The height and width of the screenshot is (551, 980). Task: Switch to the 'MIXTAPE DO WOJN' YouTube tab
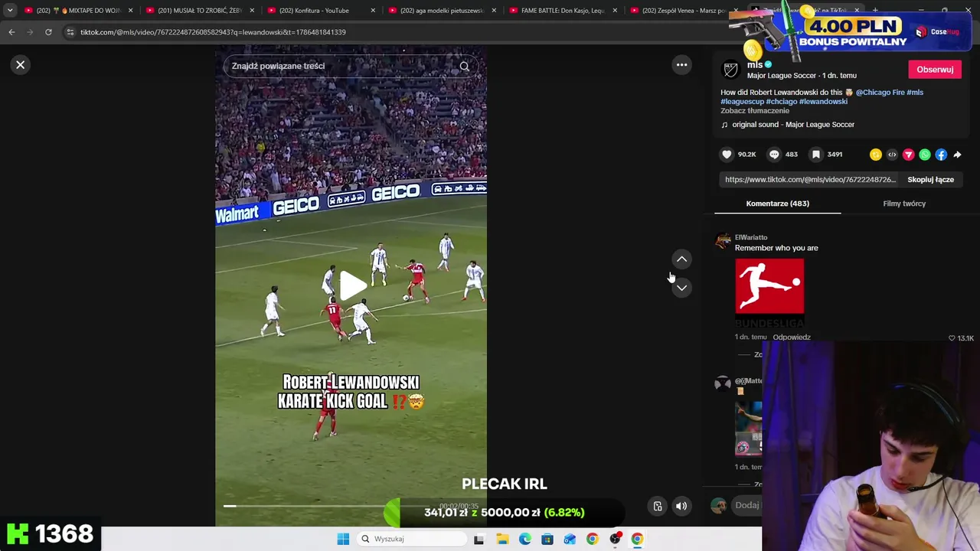[x=79, y=11]
